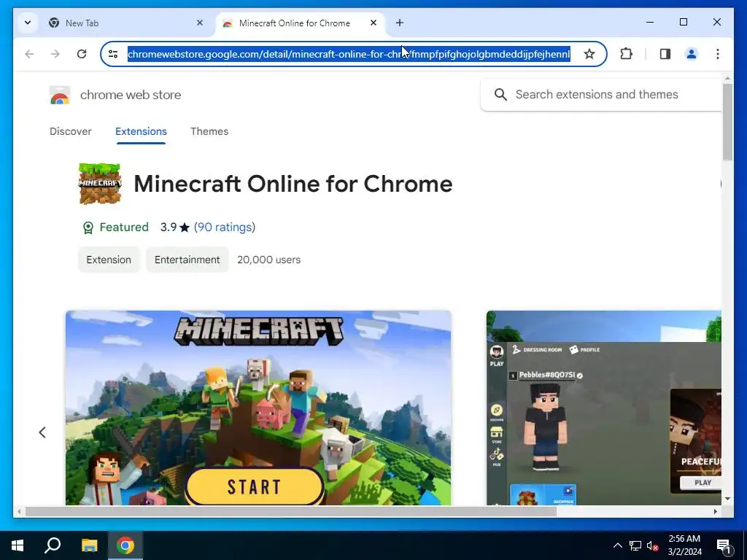Open site information icon in address bar
This screenshot has width=747, height=560.
point(113,54)
